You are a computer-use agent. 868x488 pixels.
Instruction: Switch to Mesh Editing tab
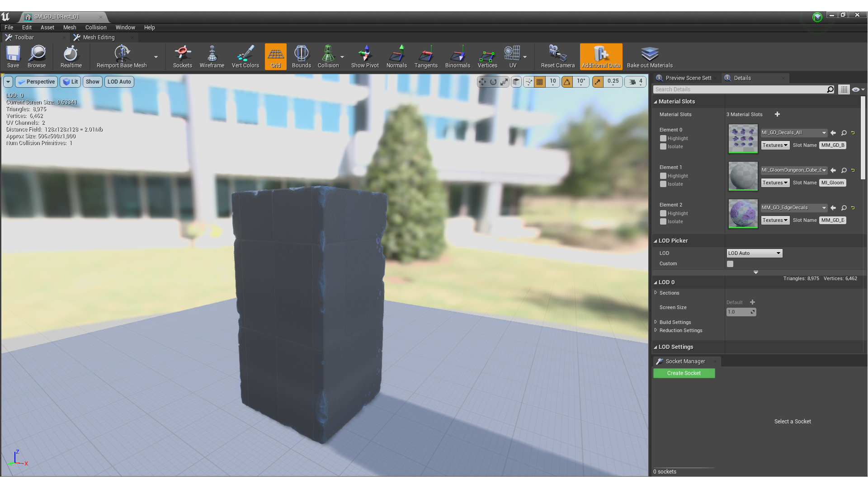[99, 38]
